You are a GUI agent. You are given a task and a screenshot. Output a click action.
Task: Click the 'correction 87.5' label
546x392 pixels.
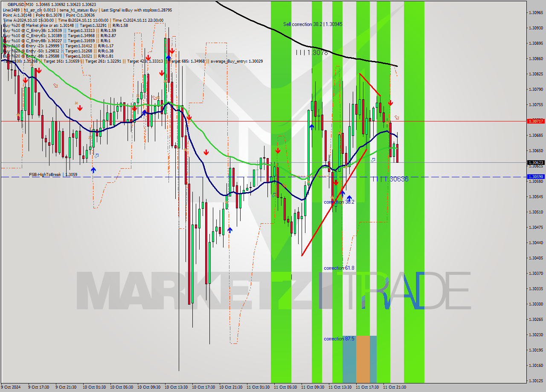point(339,339)
